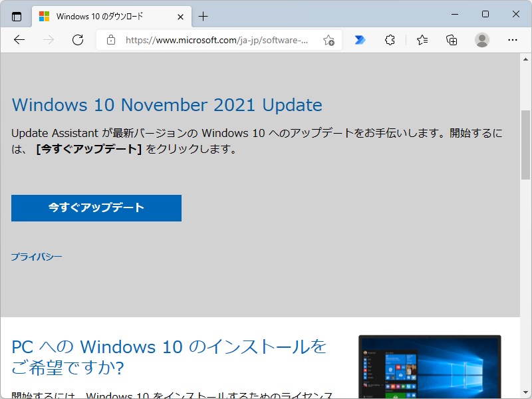
Task: Open the Extensions puzzle icon
Action: 390,40
